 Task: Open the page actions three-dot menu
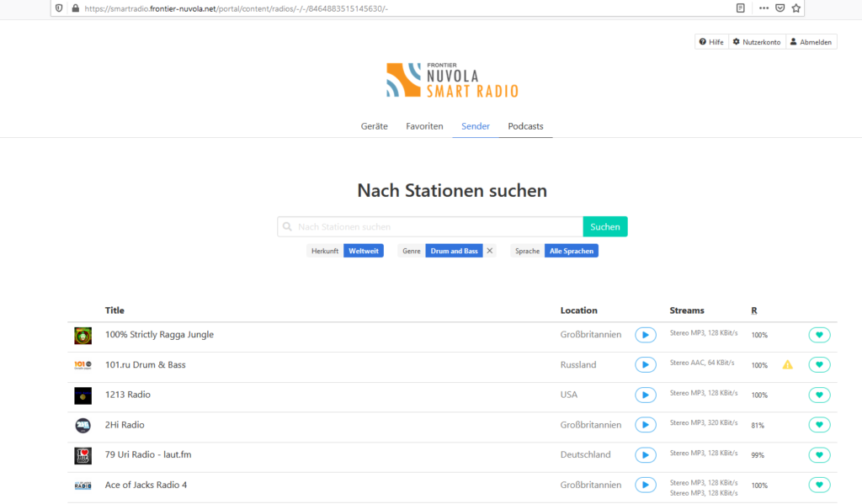[x=764, y=8]
